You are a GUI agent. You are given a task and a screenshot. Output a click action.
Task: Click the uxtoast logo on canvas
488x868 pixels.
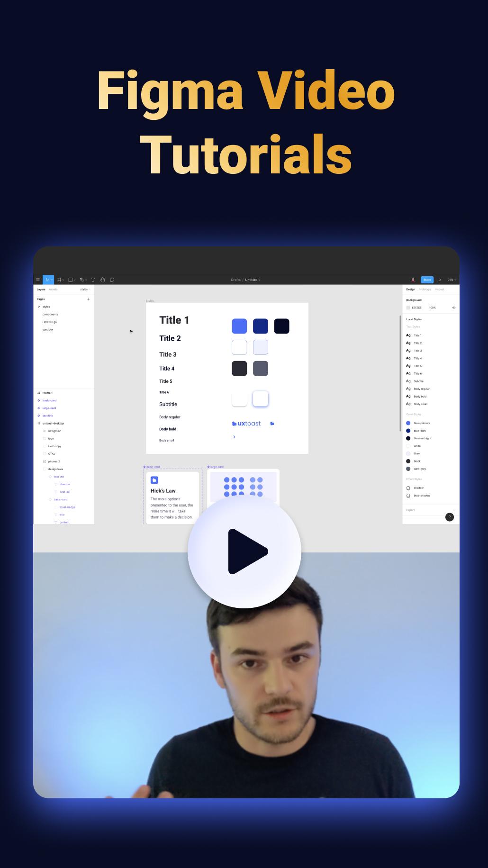(246, 424)
